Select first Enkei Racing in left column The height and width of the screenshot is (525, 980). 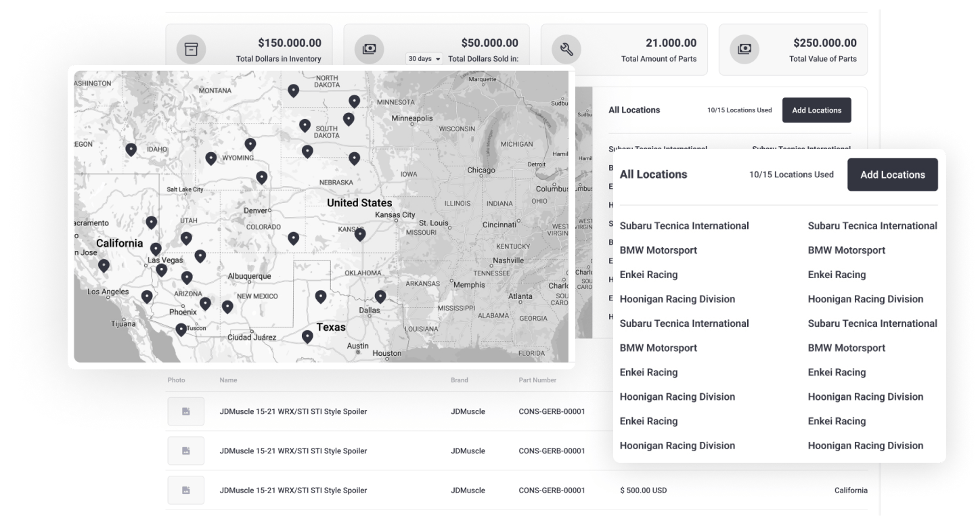click(648, 275)
